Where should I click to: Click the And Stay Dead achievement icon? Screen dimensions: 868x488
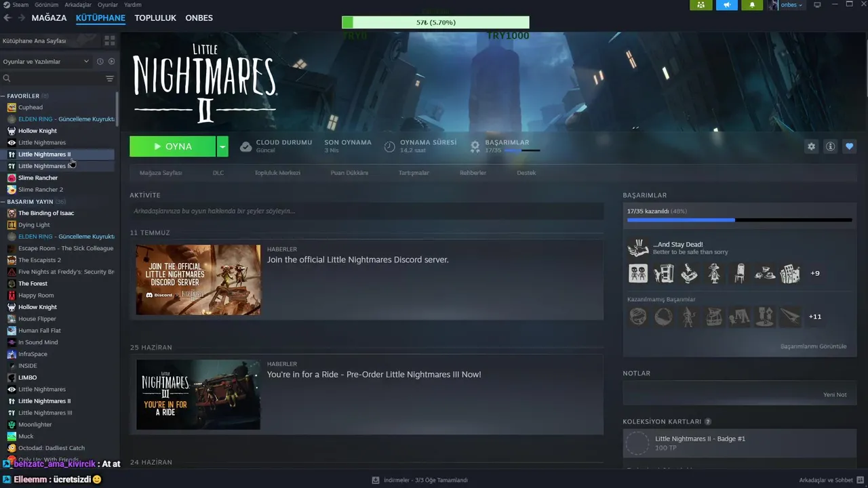point(638,248)
